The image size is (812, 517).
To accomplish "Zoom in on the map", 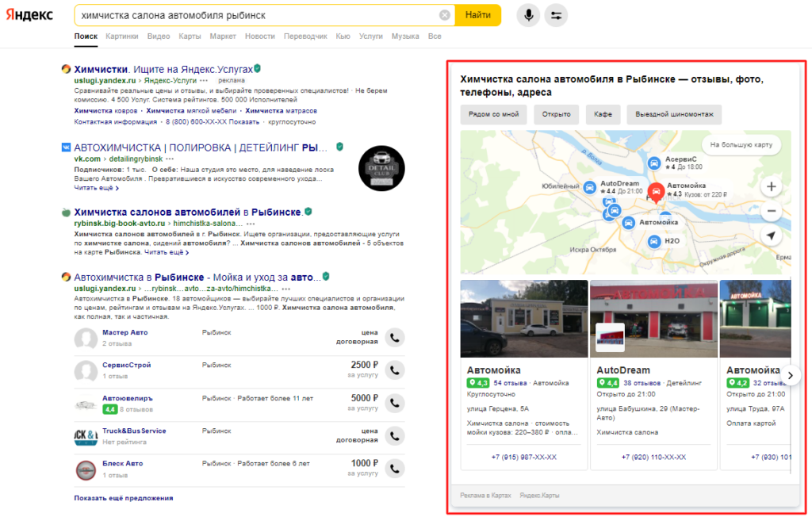I will pyautogui.click(x=772, y=187).
